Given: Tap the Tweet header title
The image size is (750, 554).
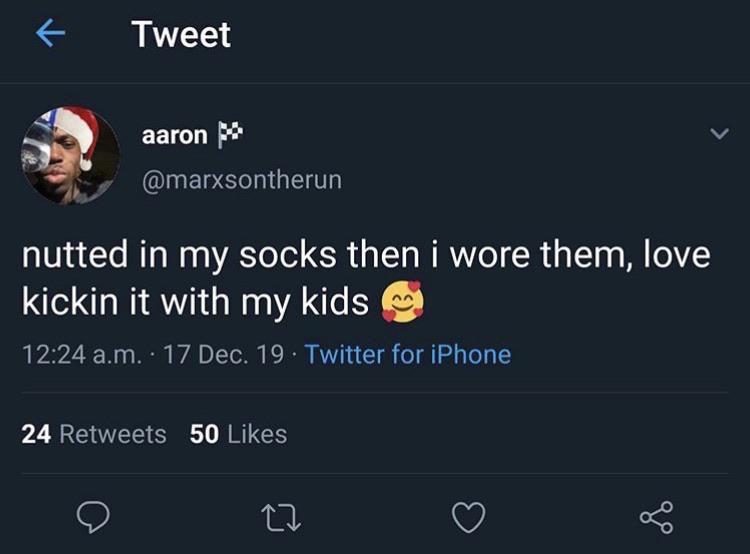Looking at the screenshot, I should (x=181, y=35).
